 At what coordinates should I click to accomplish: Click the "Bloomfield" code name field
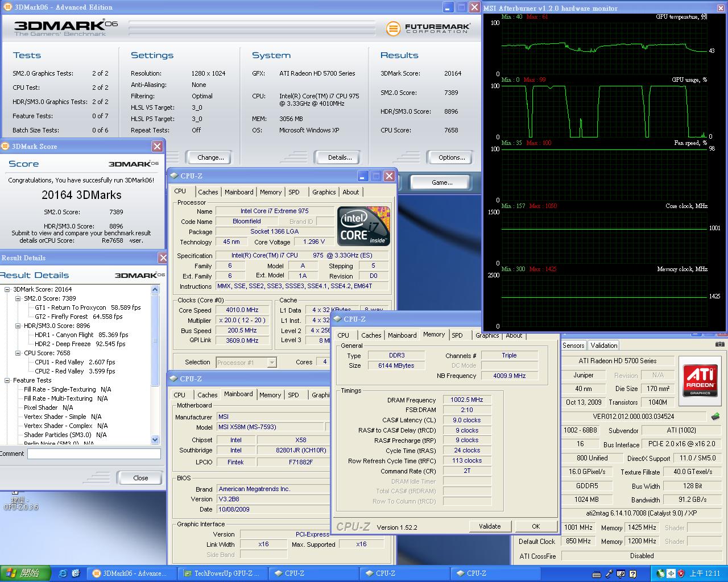click(x=247, y=222)
